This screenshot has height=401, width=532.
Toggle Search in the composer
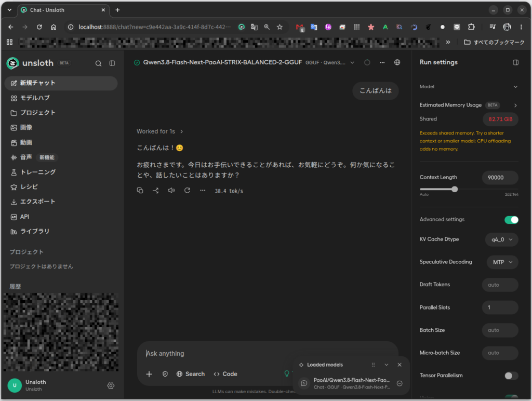[x=191, y=374]
